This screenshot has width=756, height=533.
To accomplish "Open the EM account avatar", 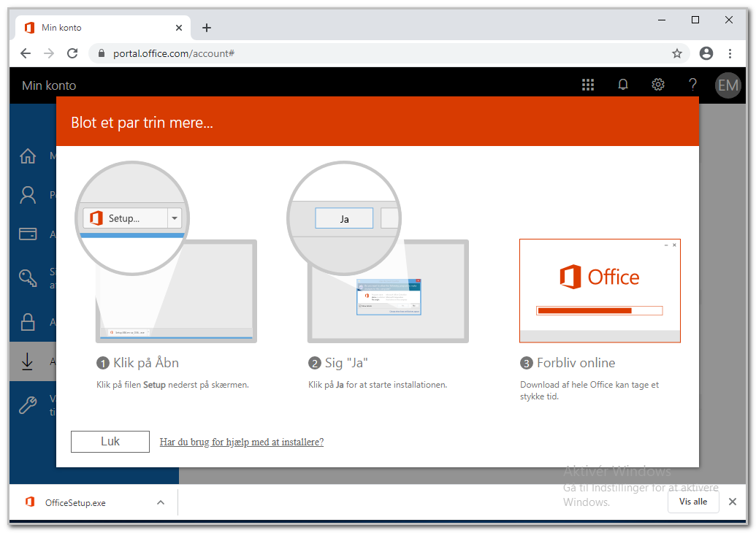I will 728,85.
